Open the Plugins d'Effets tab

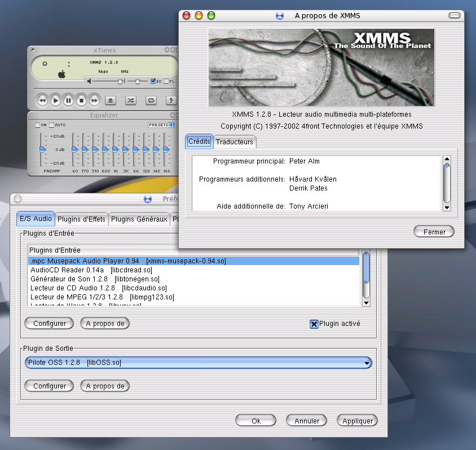point(81,219)
